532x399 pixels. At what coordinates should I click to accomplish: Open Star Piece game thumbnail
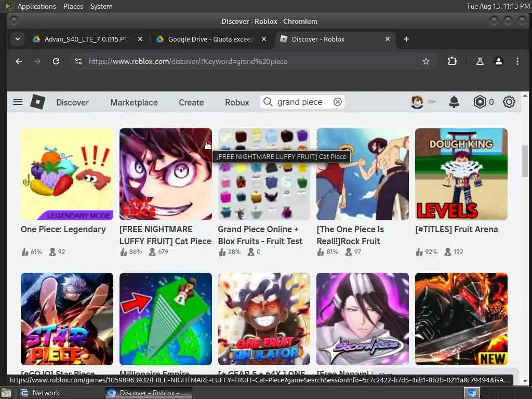pyautogui.click(x=67, y=319)
